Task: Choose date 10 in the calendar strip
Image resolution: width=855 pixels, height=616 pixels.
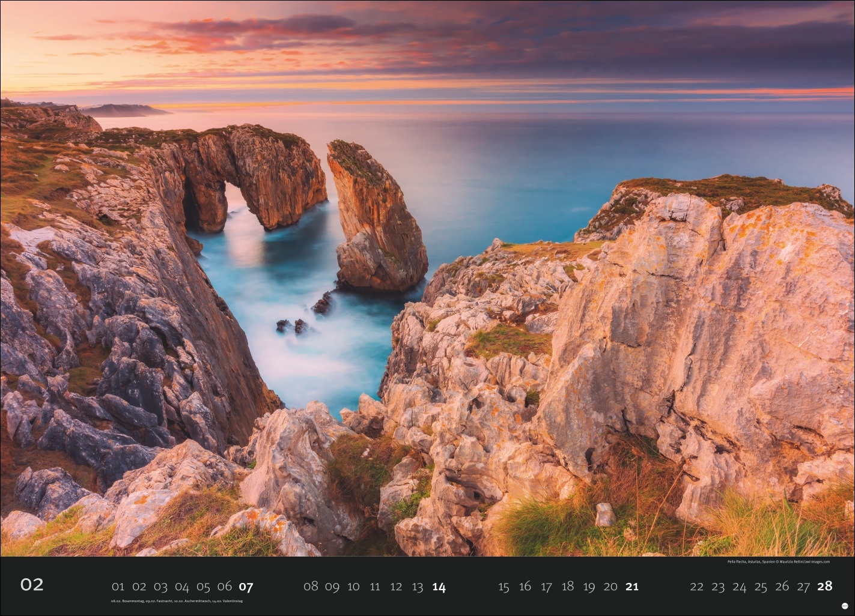Action: [353, 587]
